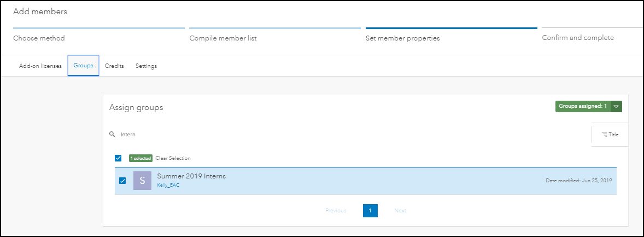Image resolution: width=644 pixels, height=237 pixels.
Task: Click the Summer 2019 Interns group thumbnail
Action: (142, 181)
